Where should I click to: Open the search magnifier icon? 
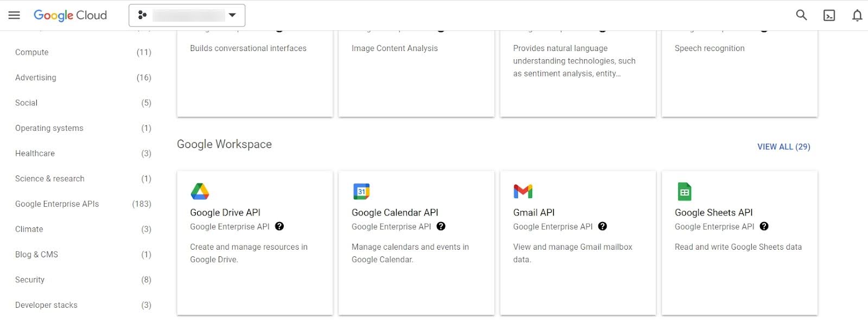point(801,15)
